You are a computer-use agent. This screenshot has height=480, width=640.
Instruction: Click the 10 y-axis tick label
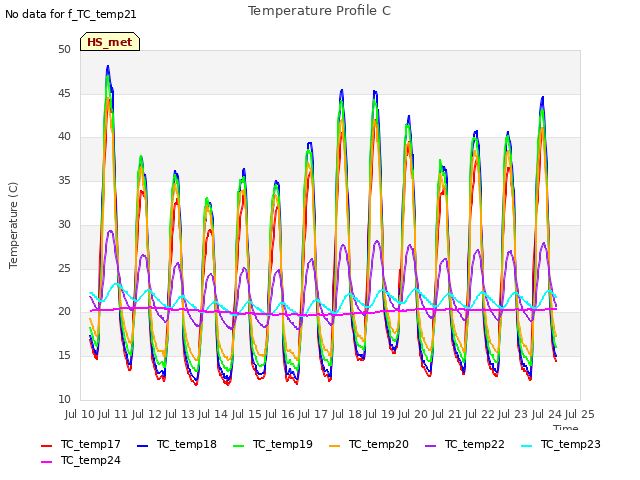[x=64, y=399]
